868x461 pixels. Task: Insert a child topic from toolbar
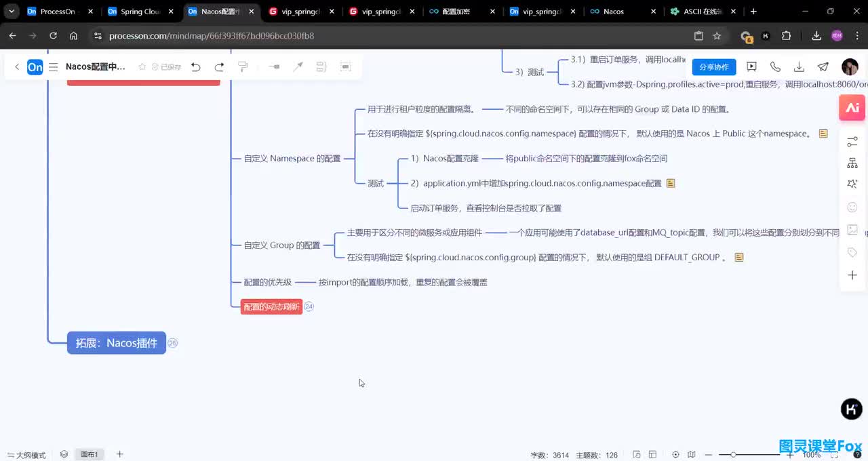coord(274,66)
